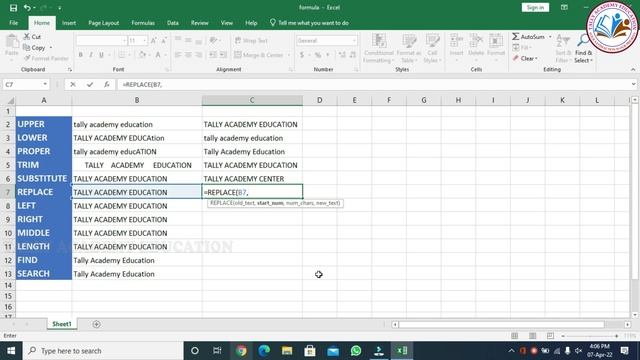This screenshot has height=360, width=640.
Task: Click the Copy command
Action: tap(35, 48)
